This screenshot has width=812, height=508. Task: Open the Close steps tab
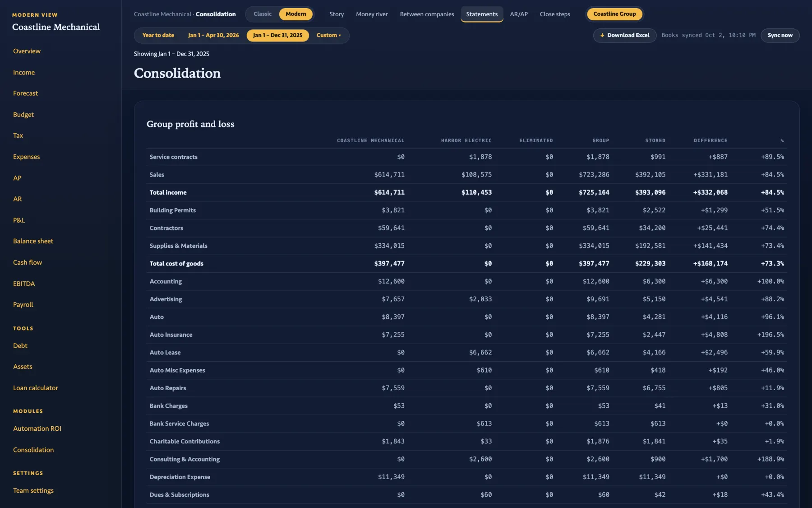555,14
